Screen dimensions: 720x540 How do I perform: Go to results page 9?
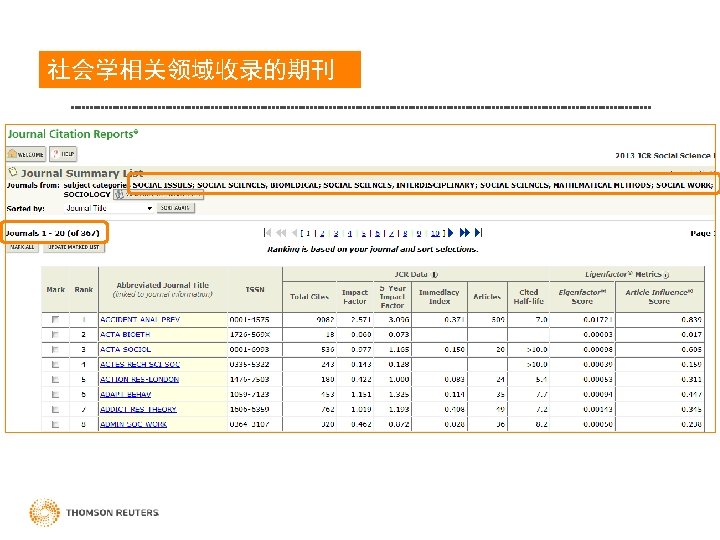pyautogui.click(x=419, y=233)
